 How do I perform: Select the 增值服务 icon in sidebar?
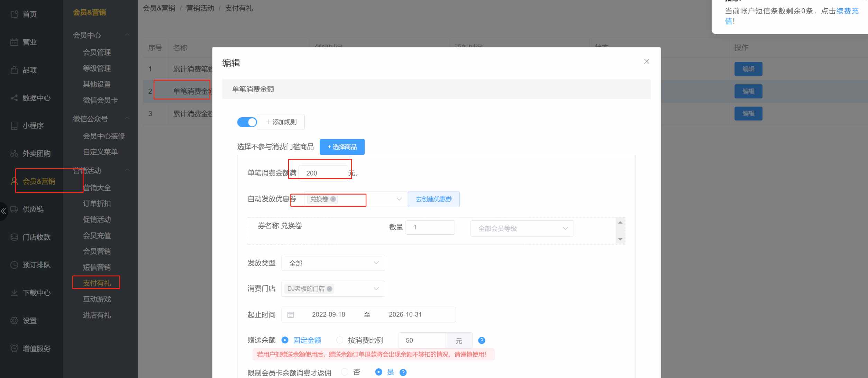[x=14, y=348]
